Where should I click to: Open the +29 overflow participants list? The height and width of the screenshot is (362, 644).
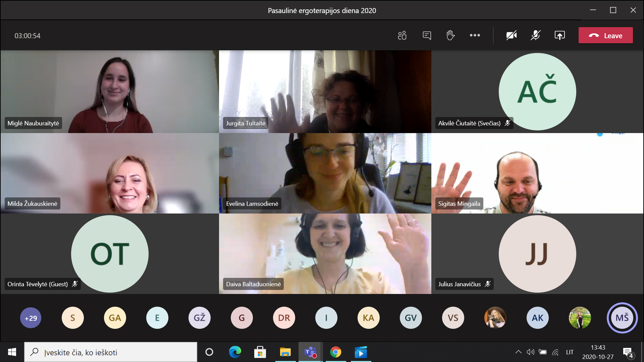point(31,318)
